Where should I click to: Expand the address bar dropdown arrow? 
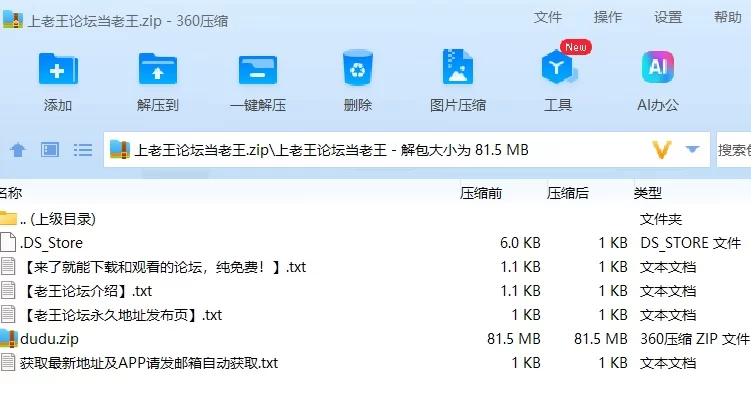[692, 149]
